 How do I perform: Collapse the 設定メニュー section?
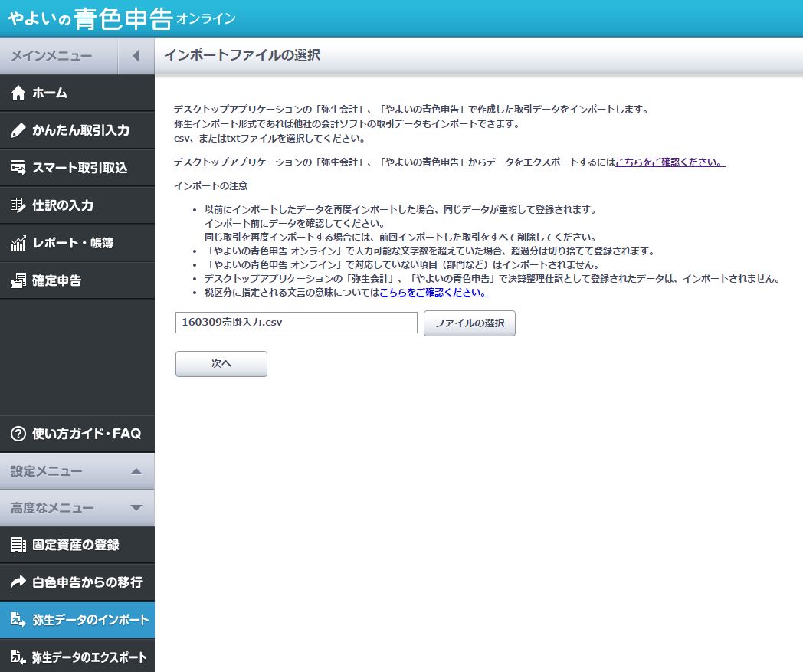(136, 471)
